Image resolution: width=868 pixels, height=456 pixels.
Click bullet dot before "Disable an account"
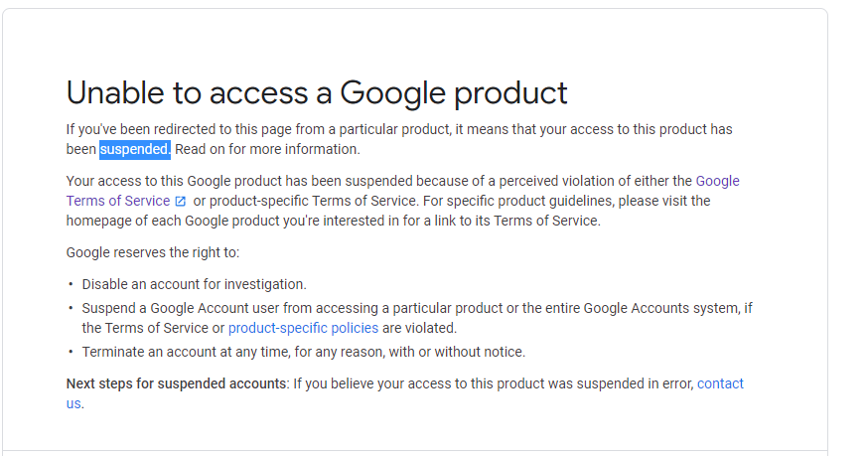pyautogui.click(x=71, y=284)
